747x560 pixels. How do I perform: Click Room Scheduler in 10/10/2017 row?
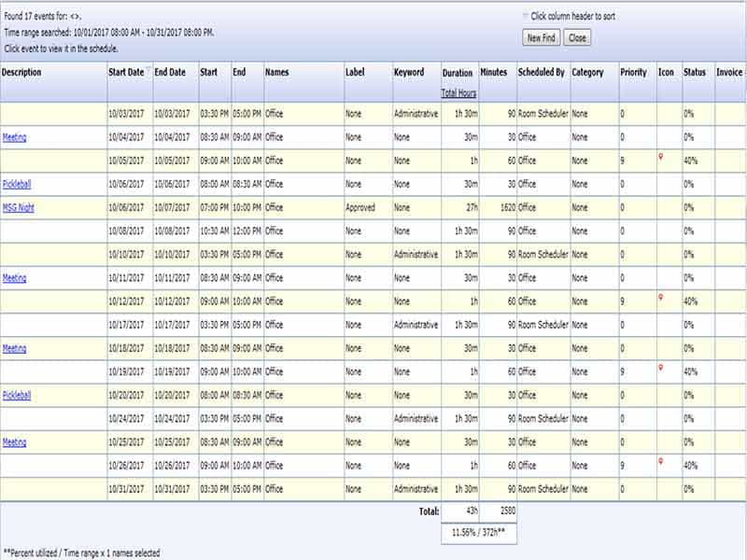543,254
